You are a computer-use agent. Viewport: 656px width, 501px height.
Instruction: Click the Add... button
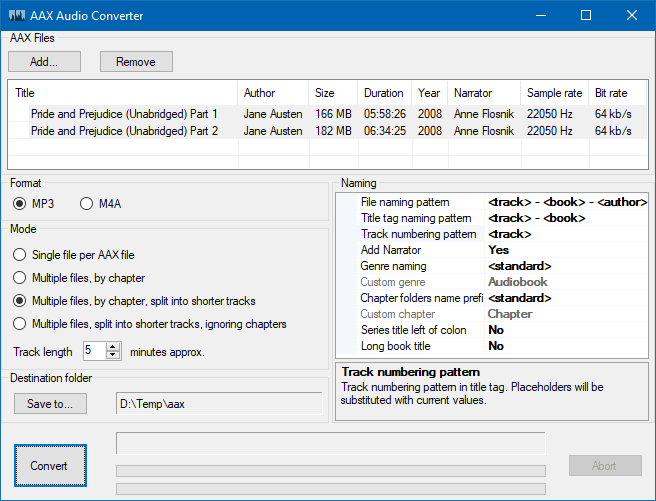pyautogui.click(x=43, y=62)
